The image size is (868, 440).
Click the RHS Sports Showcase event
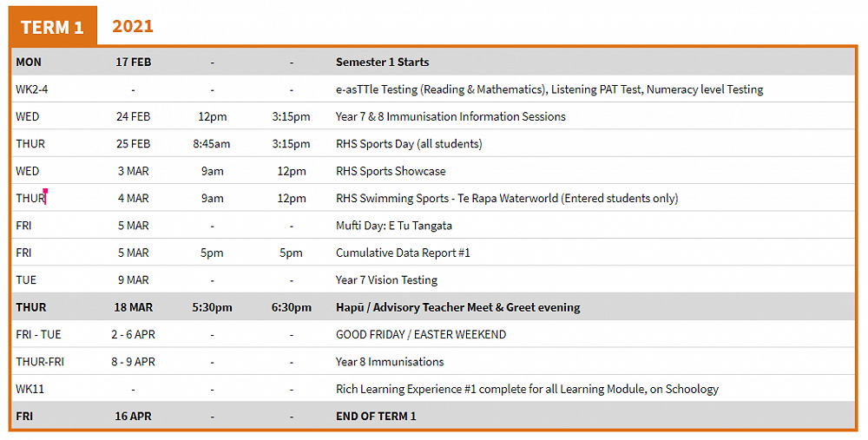[x=391, y=171]
